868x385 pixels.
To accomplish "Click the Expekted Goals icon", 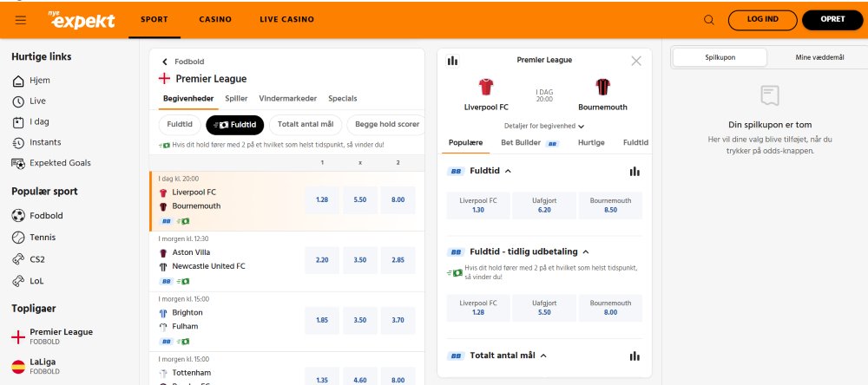I will click(x=18, y=163).
